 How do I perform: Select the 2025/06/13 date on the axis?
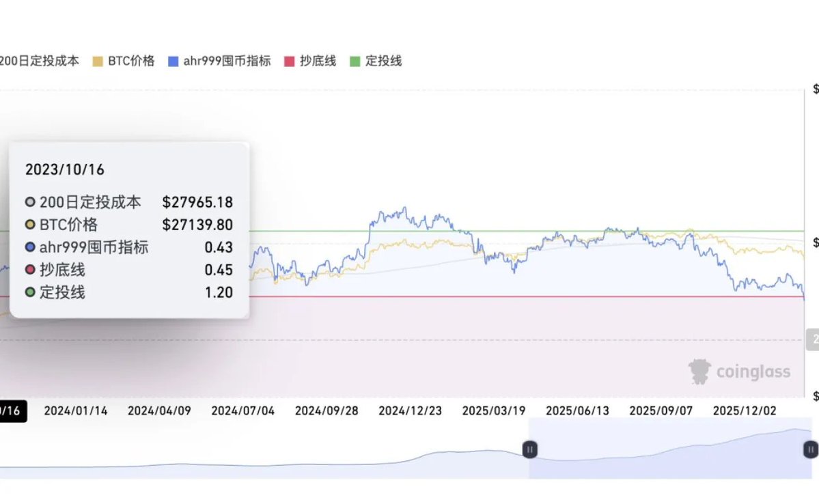[x=577, y=411]
